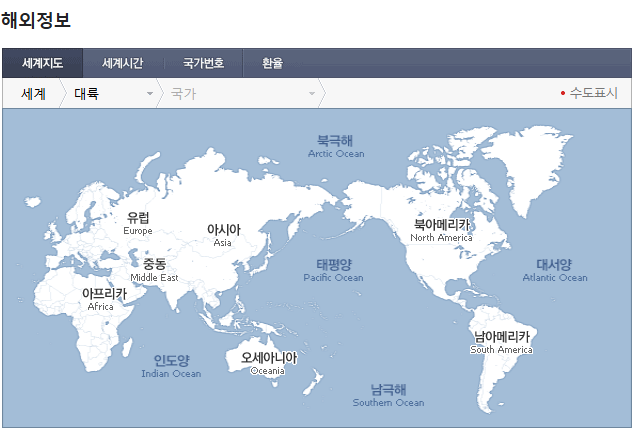
Task: Switch to the 세계지도 tab
Action: pyautogui.click(x=43, y=63)
